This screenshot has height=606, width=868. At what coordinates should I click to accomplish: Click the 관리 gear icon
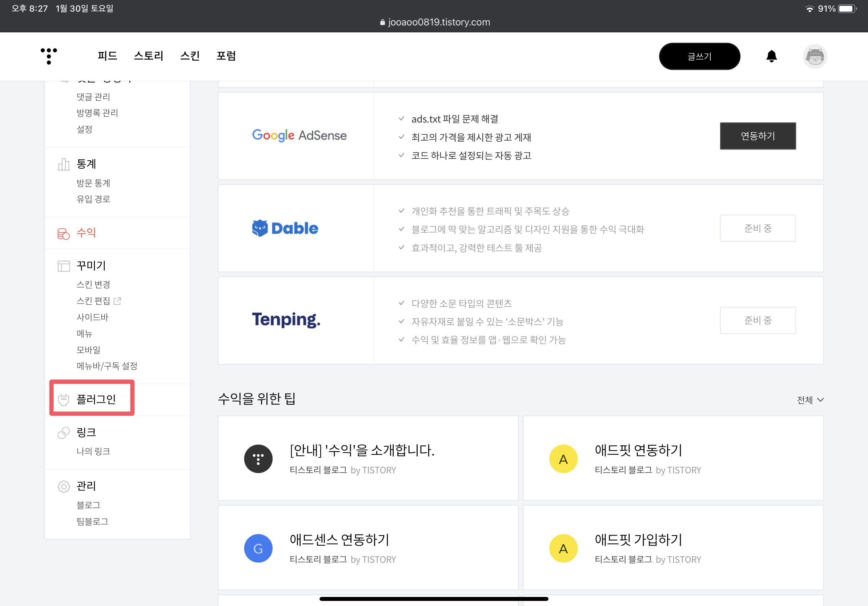click(x=64, y=486)
